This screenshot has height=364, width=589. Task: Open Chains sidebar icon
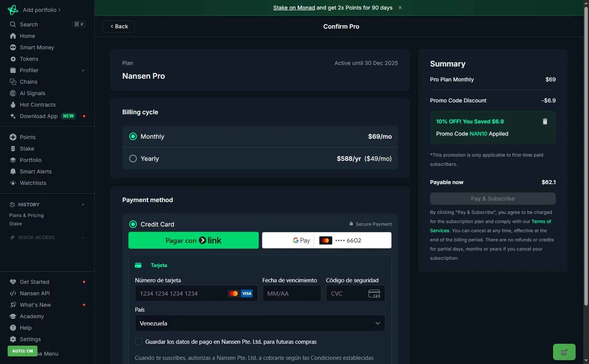click(x=13, y=82)
